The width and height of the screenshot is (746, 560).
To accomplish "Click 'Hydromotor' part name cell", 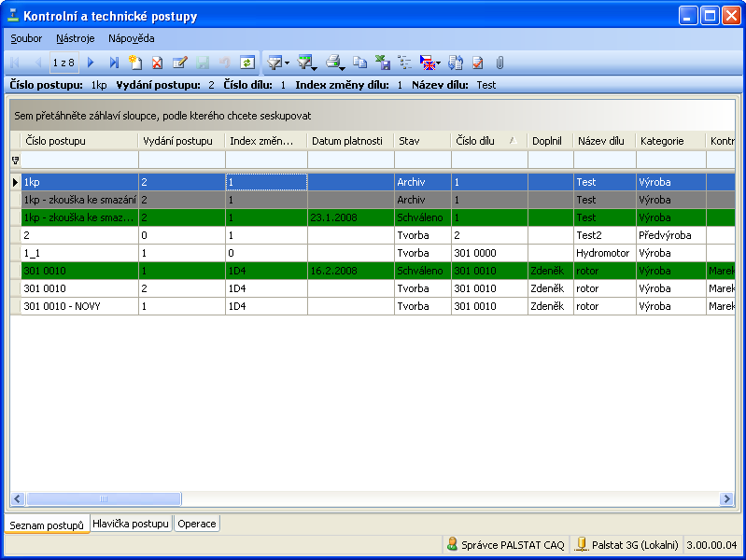I will pos(605,253).
